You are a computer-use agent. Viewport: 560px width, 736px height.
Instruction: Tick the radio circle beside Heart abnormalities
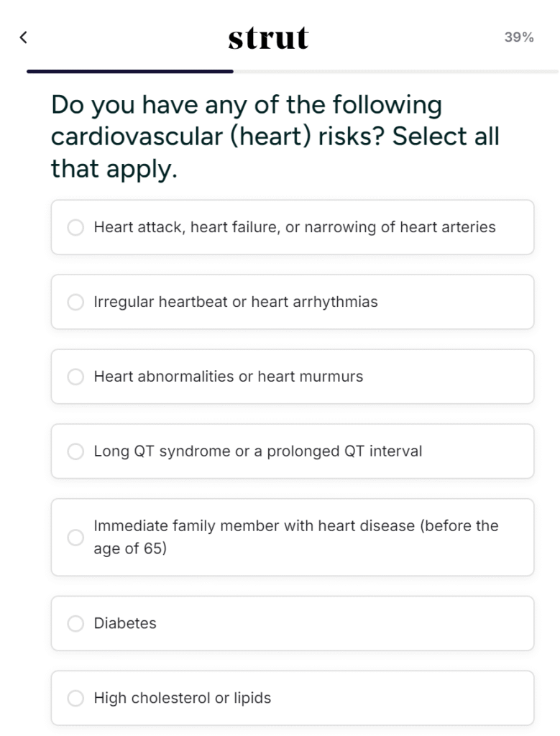[75, 377]
